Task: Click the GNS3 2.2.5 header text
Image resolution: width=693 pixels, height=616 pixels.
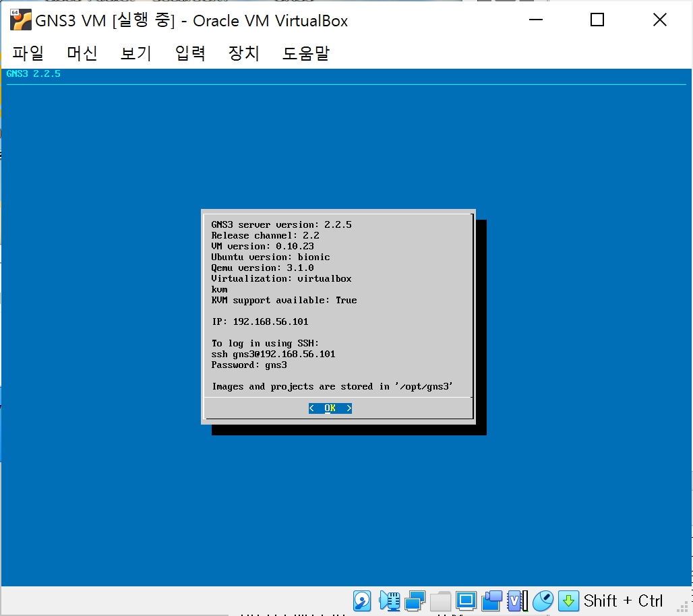Action: click(x=34, y=73)
